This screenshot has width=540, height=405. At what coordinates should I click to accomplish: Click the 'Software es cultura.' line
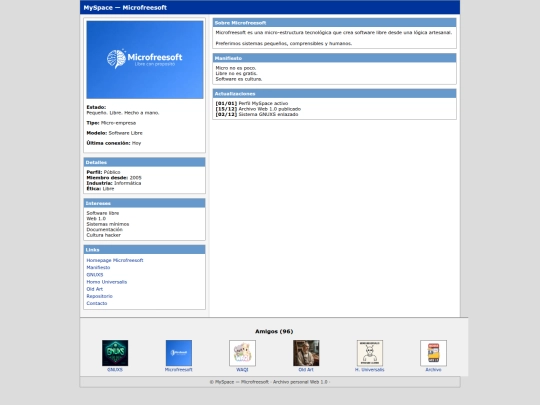[239, 79]
